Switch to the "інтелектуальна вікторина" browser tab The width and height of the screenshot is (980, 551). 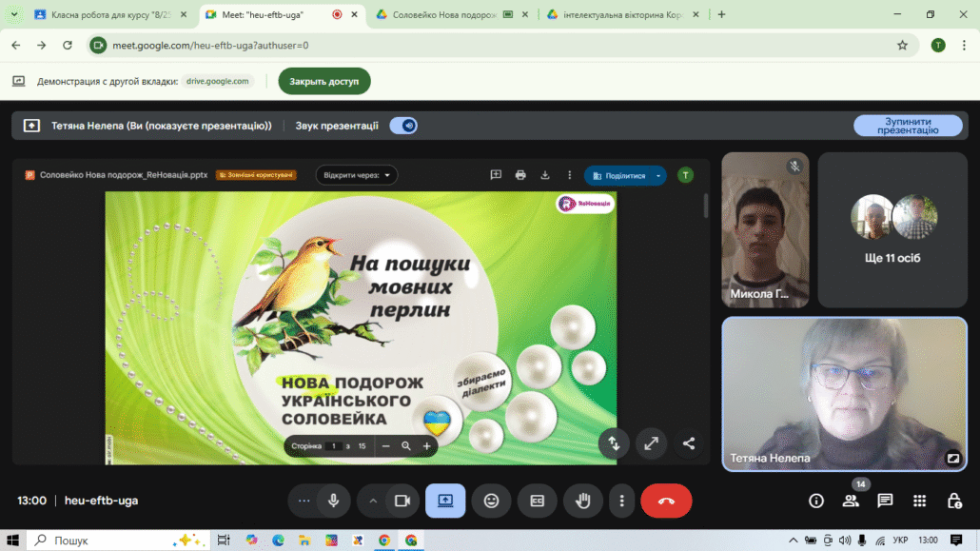(x=621, y=14)
